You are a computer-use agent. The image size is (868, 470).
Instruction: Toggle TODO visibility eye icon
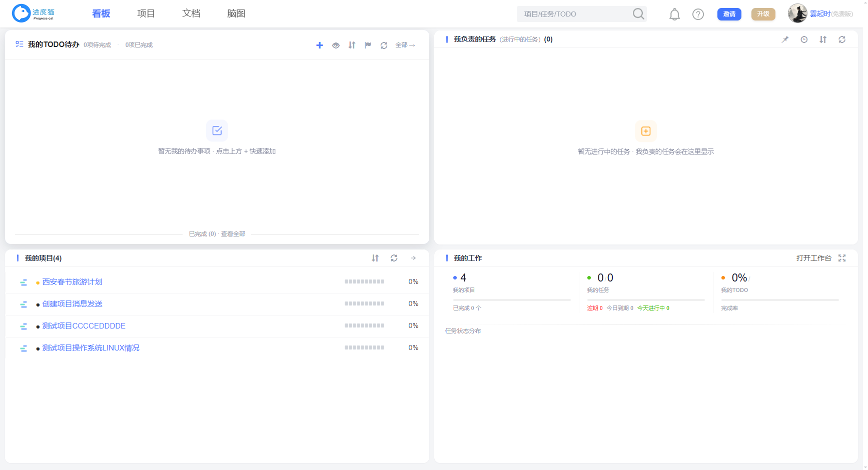pyautogui.click(x=336, y=45)
